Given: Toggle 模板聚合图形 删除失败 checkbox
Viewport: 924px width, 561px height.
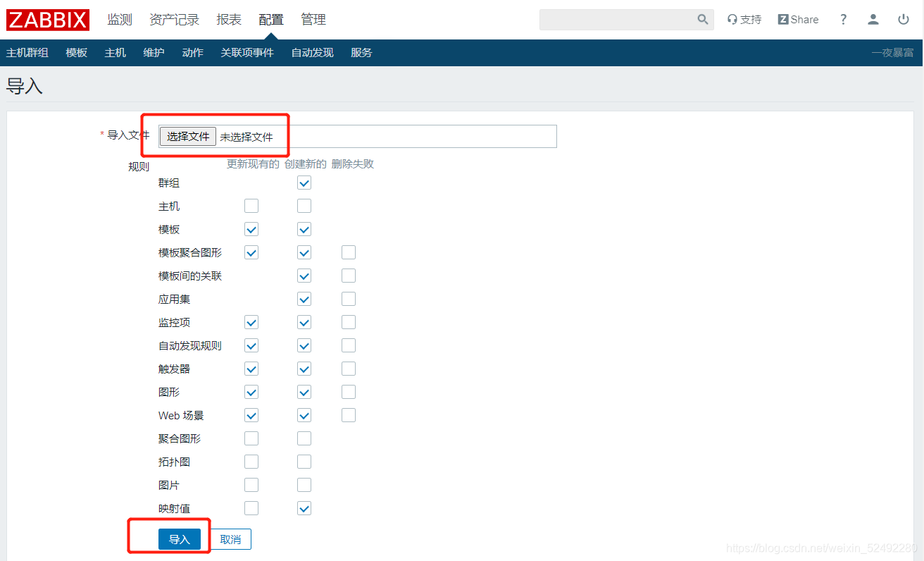Looking at the screenshot, I should (349, 252).
